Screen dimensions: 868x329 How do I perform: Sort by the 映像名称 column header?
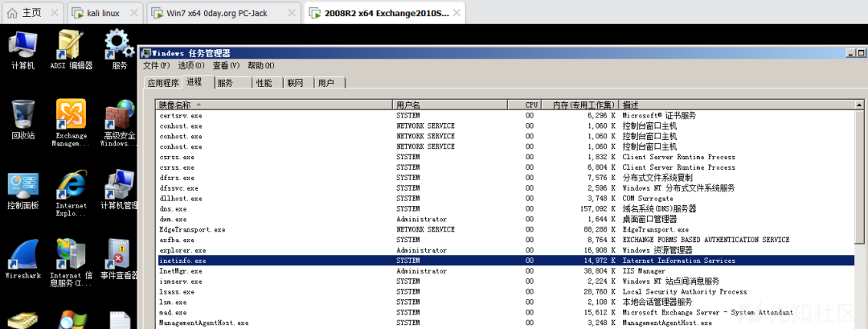pos(275,105)
